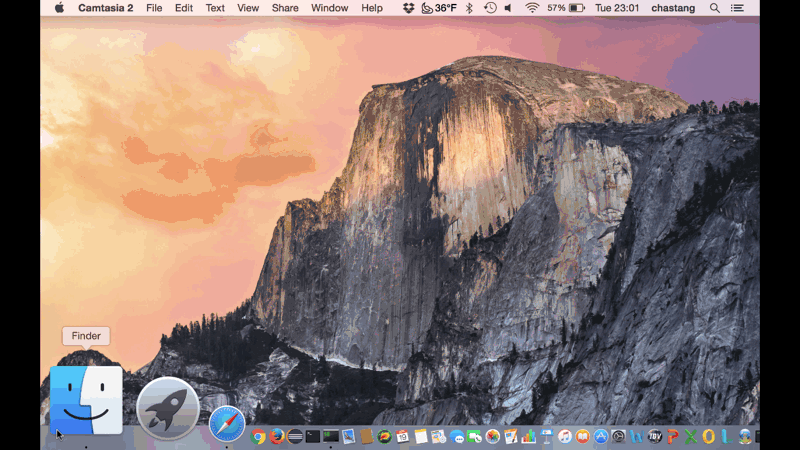Open the Notes app in Dock
This screenshot has width=800, height=450.
[420, 436]
